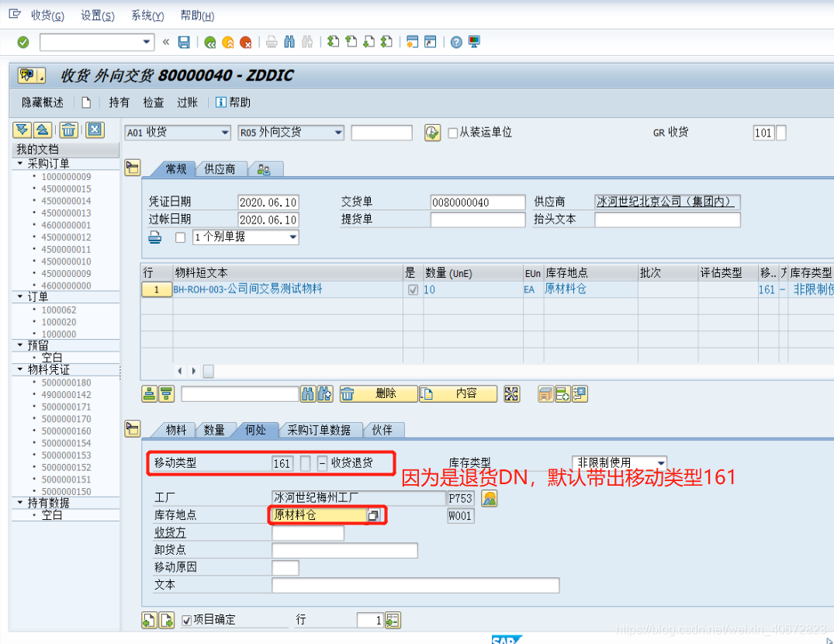Click the 内容 contents button

[458, 394]
